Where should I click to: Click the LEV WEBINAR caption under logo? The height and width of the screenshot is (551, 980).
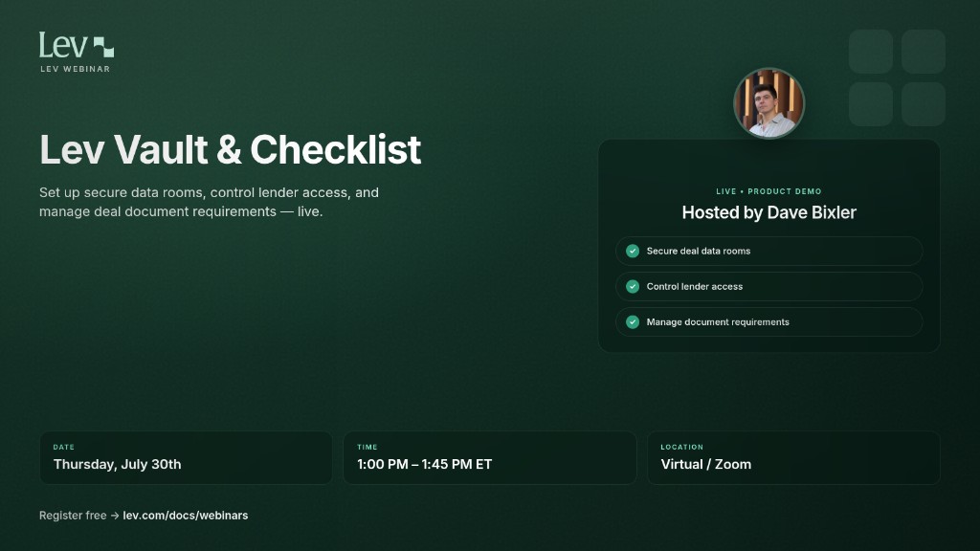(75, 69)
